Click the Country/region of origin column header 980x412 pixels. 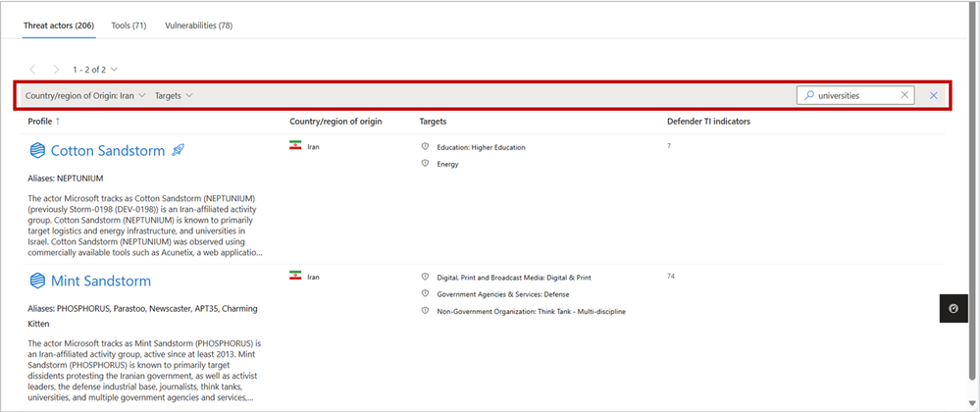point(335,122)
